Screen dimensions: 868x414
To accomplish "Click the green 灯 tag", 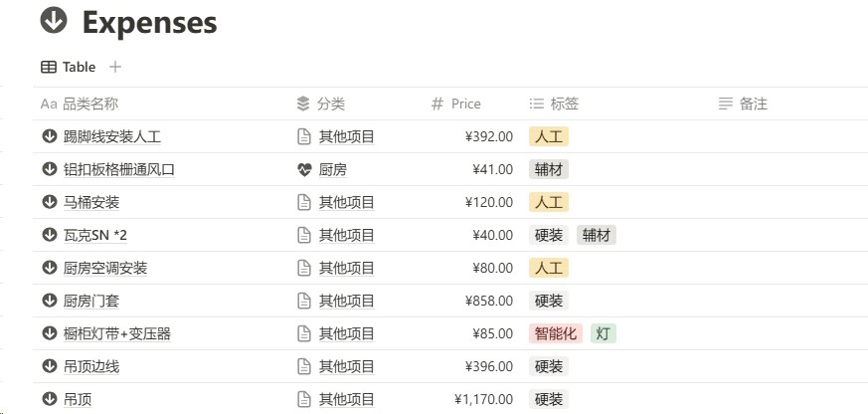I will (x=603, y=333).
